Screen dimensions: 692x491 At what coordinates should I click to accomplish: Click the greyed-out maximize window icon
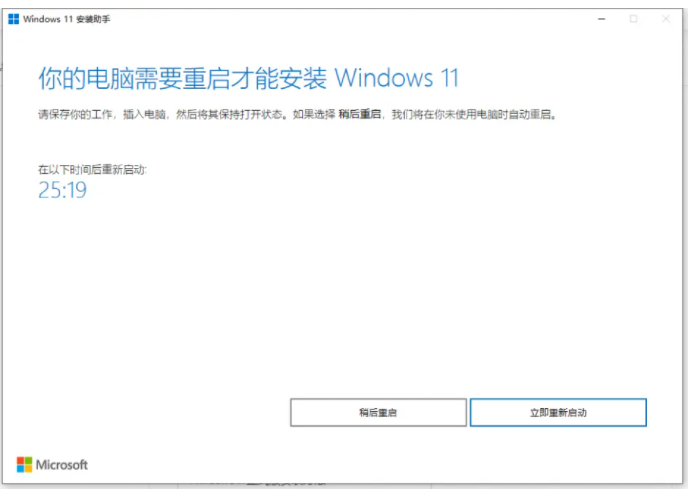(634, 19)
